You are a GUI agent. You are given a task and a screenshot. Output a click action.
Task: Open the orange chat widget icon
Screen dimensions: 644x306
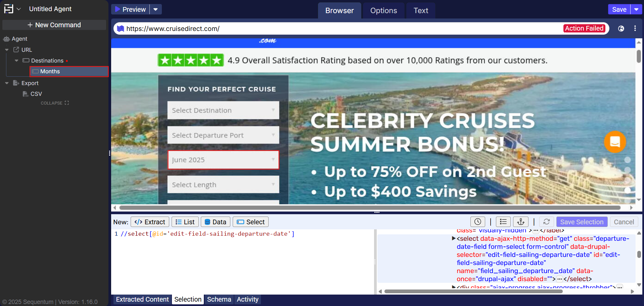[614, 142]
